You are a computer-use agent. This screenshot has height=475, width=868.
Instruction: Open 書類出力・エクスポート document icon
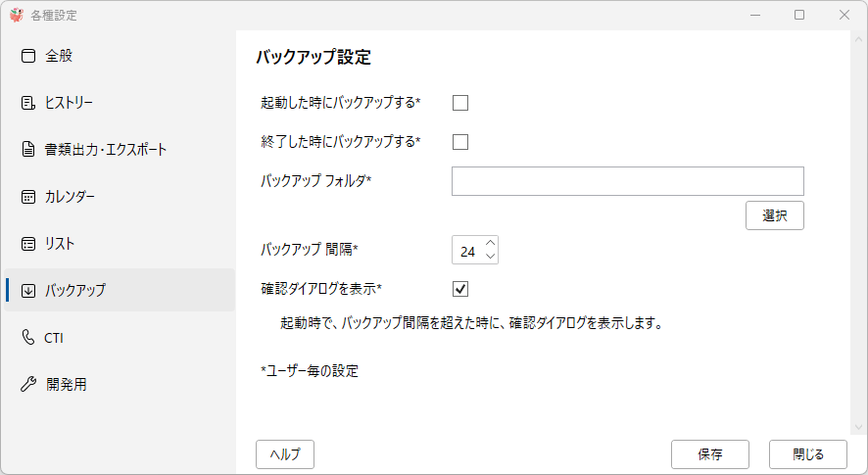point(28,150)
